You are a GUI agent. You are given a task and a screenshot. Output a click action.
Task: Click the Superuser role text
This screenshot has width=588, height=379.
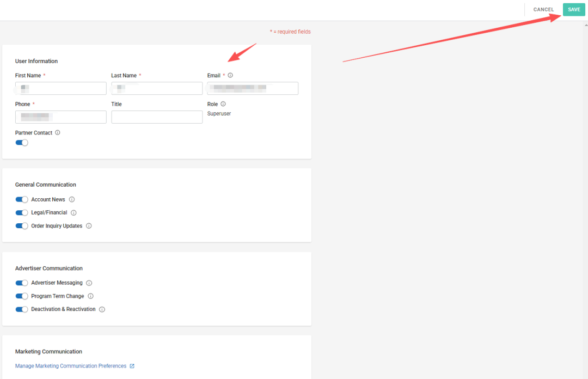point(219,114)
